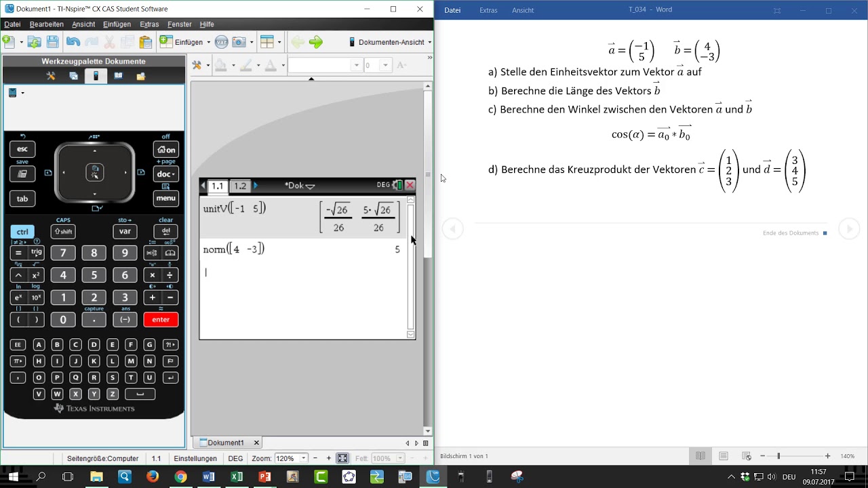Open the Einfügen menu in menu bar

click(117, 24)
